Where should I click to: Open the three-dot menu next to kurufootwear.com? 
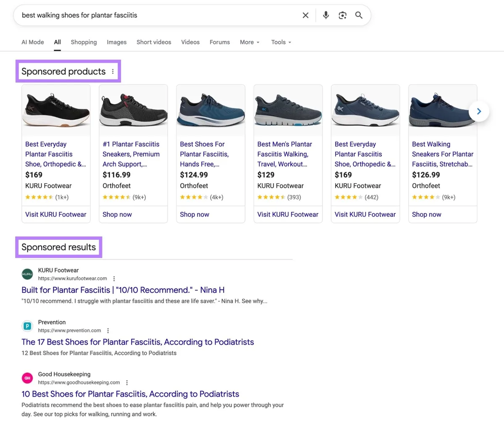click(x=114, y=279)
